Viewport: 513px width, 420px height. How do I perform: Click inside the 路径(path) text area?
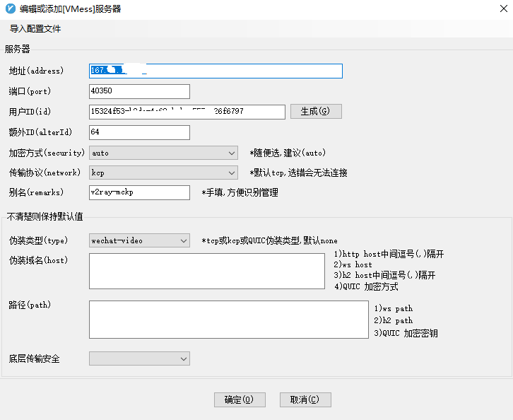229,320
